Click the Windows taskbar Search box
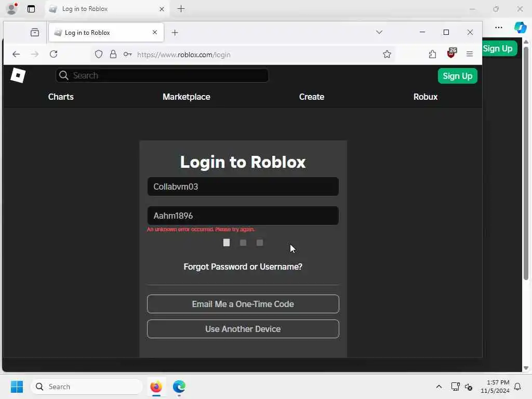This screenshot has height=399, width=532. pos(87,387)
